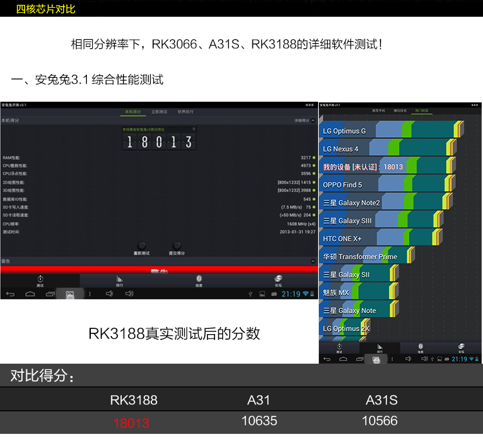The height and width of the screenshot is (448, 483).
Task: Select the 三星 Galaxy SIII ranking bar
Action: (x=381, y=219)
